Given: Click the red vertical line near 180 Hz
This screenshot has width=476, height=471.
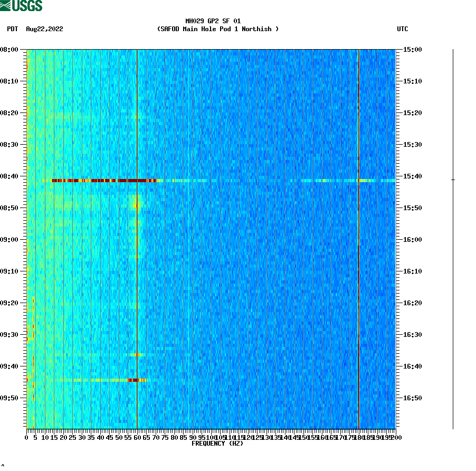Looking at the screenshot, I should pos(358,238).
